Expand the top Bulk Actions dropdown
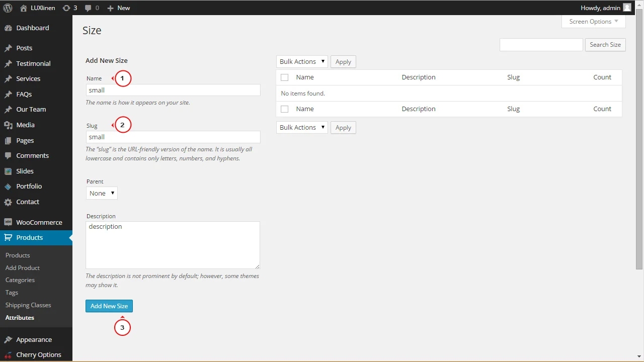The width and height of the screenshot is (644, 362). (x=302, y=62)
